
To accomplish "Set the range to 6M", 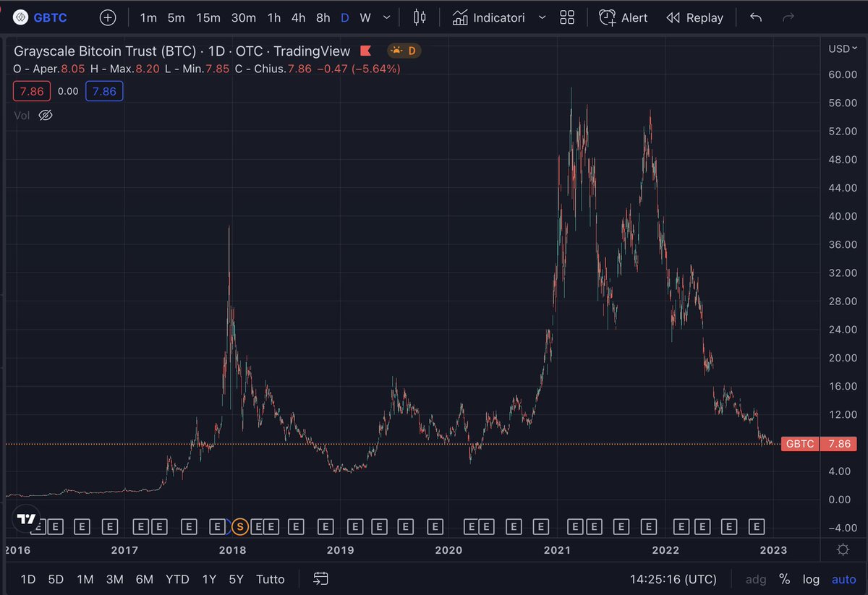I will [x=144, y=579].
